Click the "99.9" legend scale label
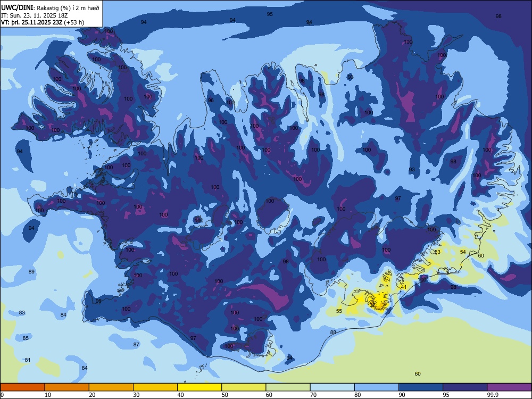532x399 pixels. coord(493,395)
